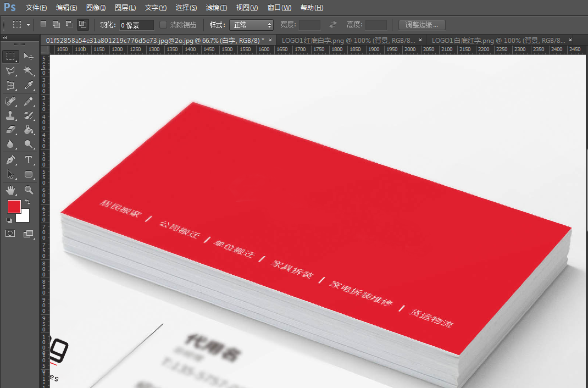This screenshot has height=388, width=588.
Task: Click the Photoshop Ps logo
Action: click(x=10, y=7)
